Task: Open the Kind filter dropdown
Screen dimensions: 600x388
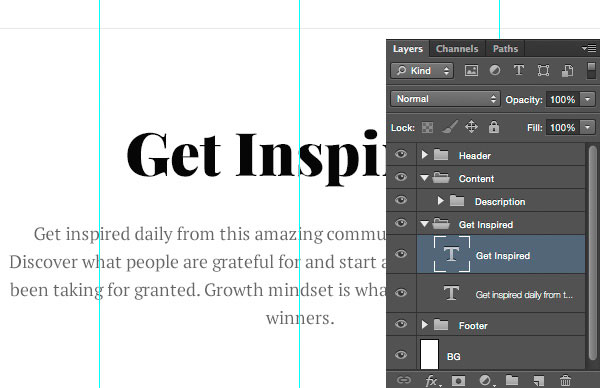Action: 422,71
